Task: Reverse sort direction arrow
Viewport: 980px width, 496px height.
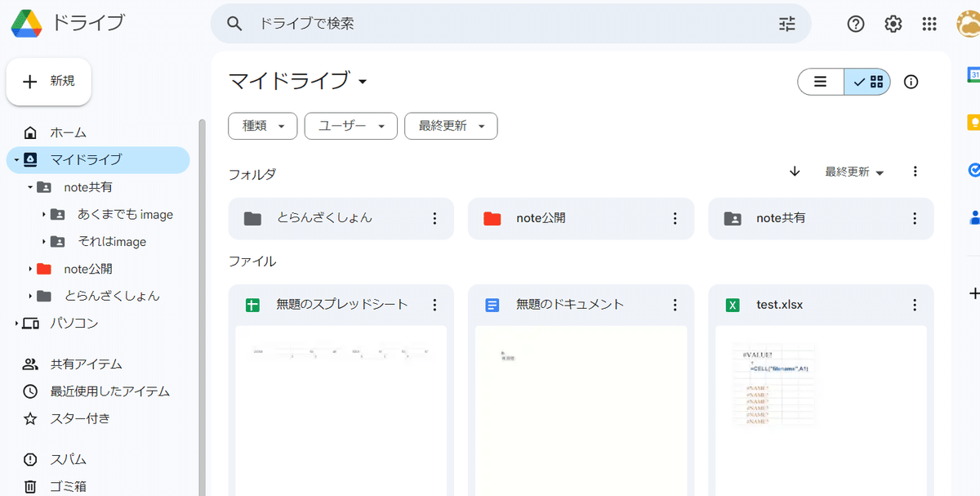Action: pos(795,172)
